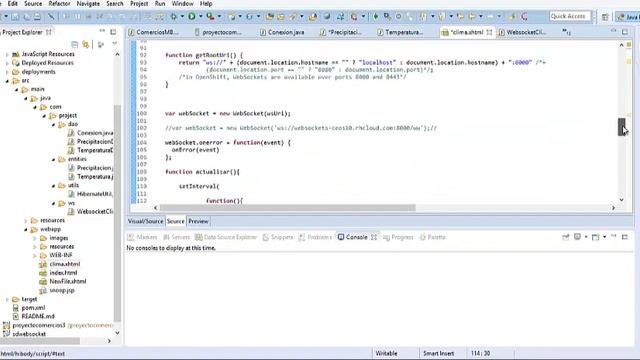Image resolution: width=640 pixels, height=360 pixels.
Task: Collapse the webapp folder
Action: [x=26, y=229]
